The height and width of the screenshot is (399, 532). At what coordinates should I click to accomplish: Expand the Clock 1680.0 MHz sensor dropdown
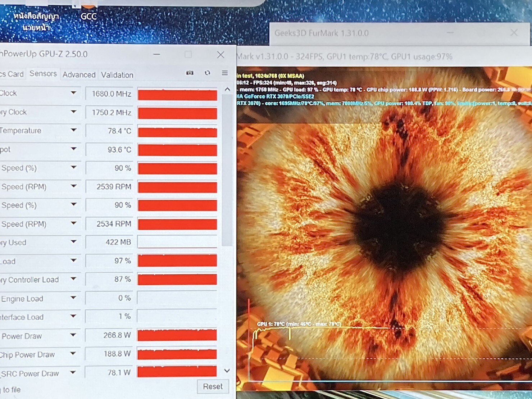coord(73,93)
